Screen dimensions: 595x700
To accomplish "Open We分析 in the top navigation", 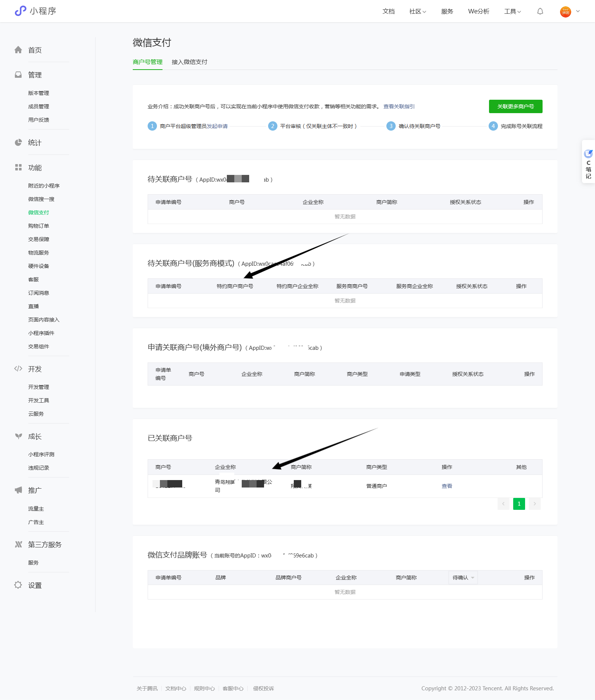I will coord(479,12).
